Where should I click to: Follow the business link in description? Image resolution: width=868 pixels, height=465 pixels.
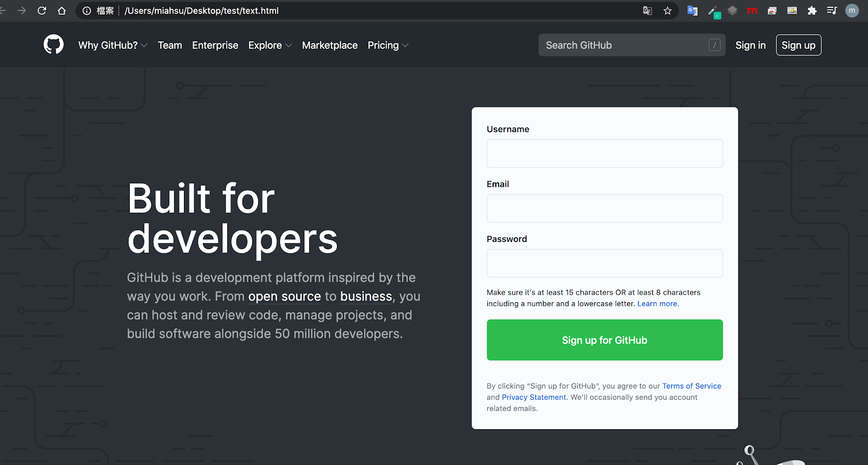tap(366, 296)
